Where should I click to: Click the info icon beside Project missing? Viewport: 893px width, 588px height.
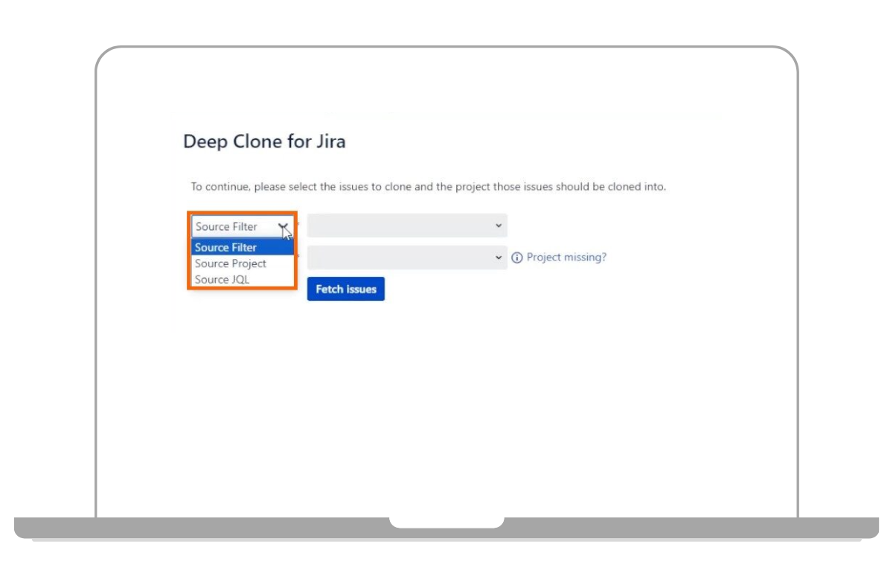(x=517, y=258)
